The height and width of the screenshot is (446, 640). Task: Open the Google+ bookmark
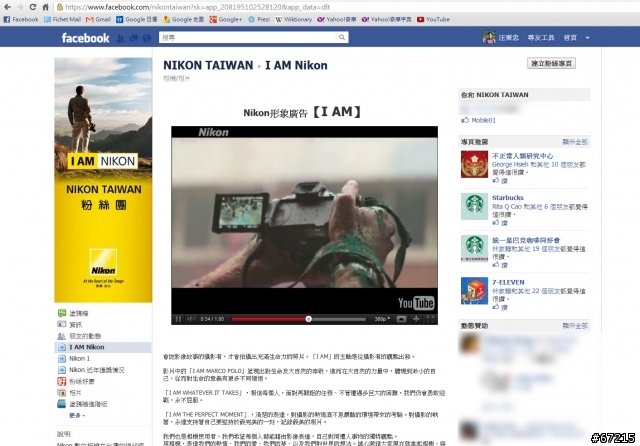pyautogui.click(x=226, y=19)
